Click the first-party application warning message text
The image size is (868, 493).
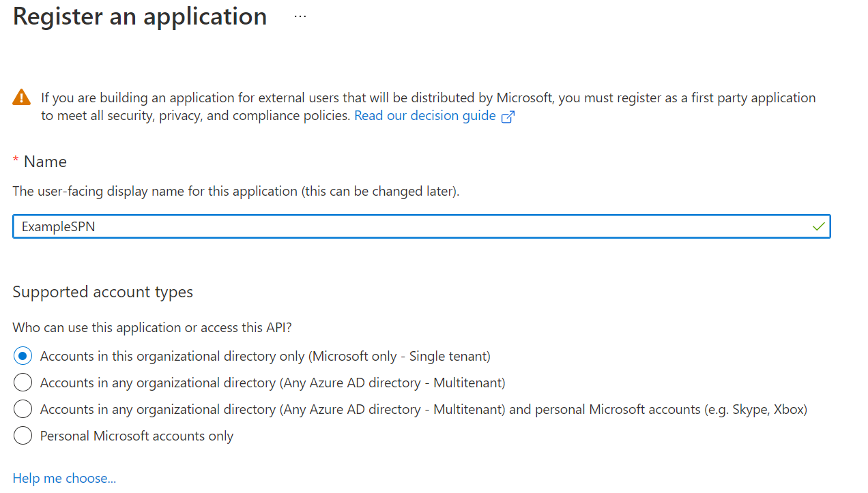click(x=428, y=98)
